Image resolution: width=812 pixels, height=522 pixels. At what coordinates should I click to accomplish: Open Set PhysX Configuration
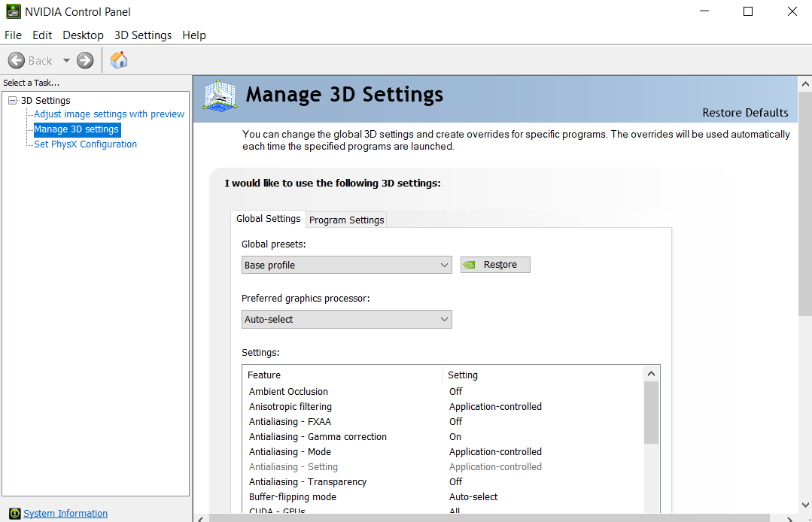(86, 144)
